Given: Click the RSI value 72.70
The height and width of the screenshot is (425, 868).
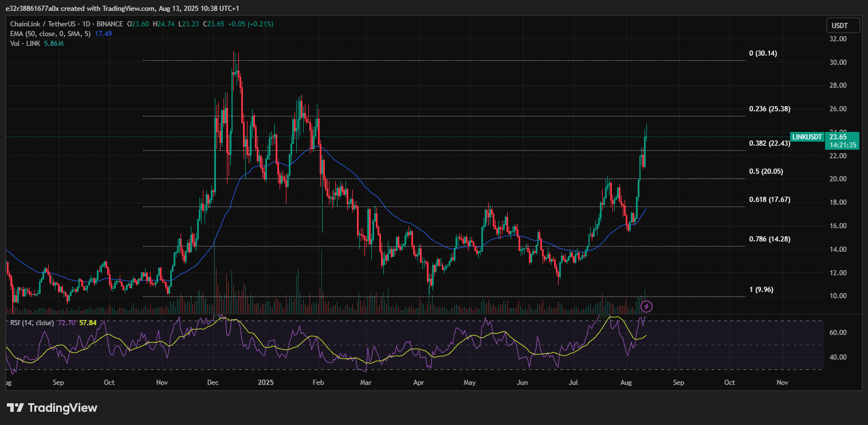Looking at the screenshot, I should point(66,323).
